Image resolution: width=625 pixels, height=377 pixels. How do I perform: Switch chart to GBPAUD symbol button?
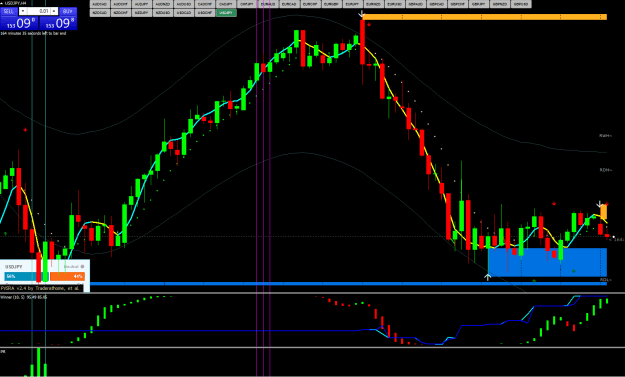coord(416,4)
